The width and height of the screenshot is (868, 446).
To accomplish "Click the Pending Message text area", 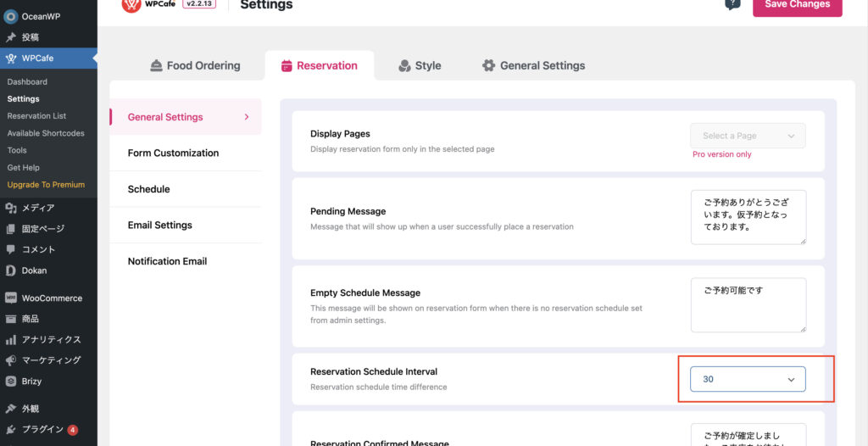I will [748, 217].
